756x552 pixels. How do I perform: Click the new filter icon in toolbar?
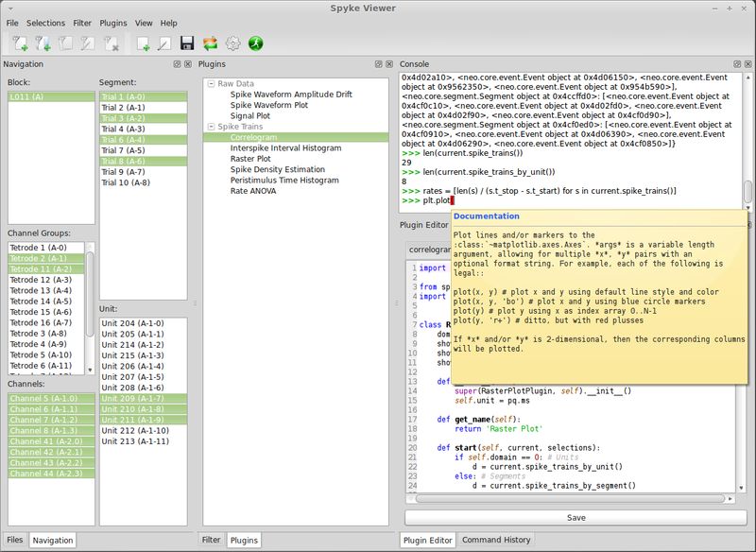click(20, 43)
